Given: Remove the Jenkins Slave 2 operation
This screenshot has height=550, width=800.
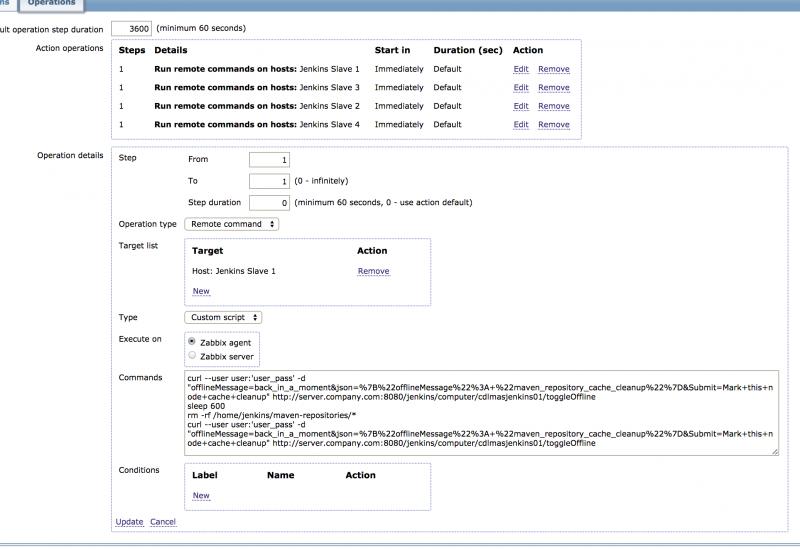Looking at the screenshot, I should click(x=553, y=106).
